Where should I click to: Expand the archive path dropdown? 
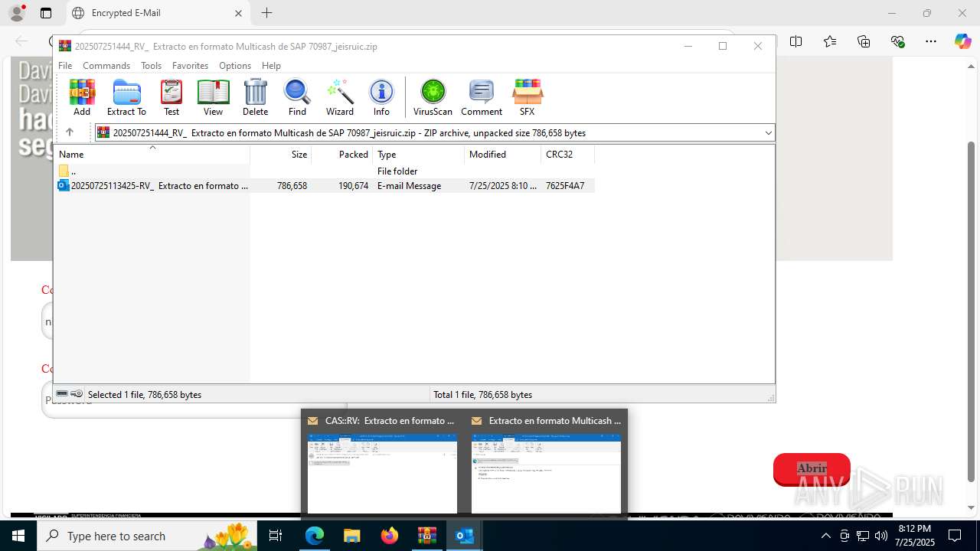768,133
